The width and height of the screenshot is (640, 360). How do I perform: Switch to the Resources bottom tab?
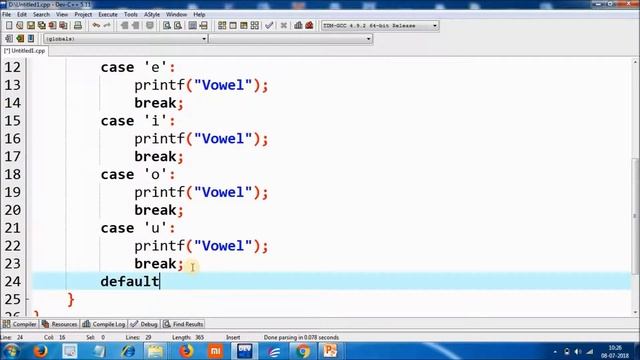[x=60, y=324]
